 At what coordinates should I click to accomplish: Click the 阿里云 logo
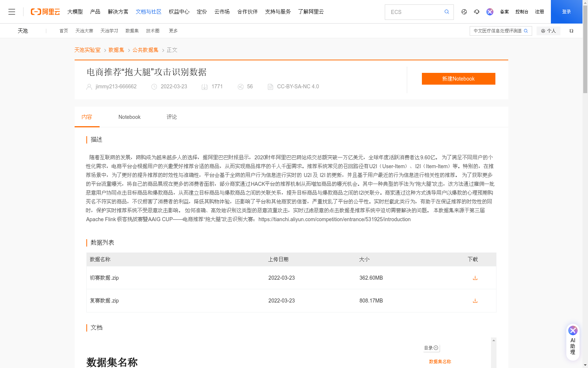(45, 12)
